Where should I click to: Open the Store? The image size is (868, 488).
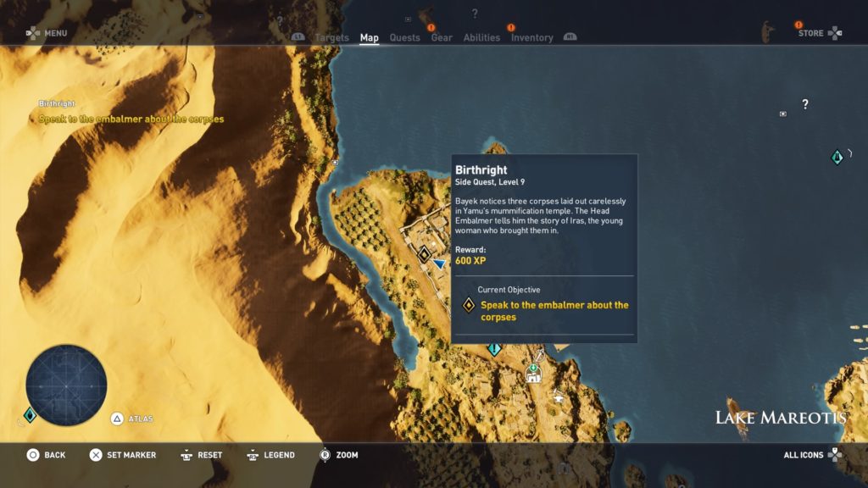(x=819, y=33)
